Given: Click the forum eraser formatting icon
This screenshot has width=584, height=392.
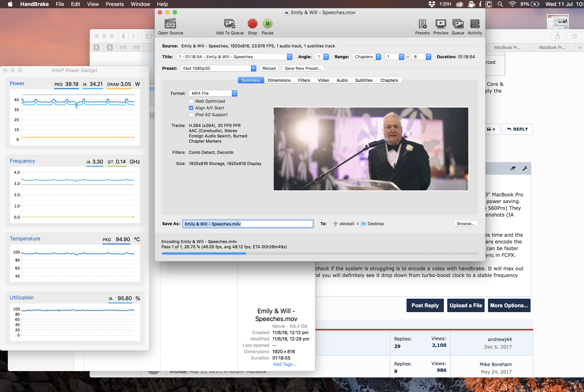Looking at the screenshot, I should (513, 169).
